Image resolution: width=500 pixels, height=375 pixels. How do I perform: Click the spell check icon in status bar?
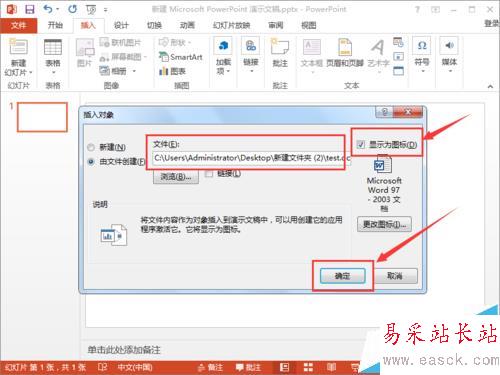[x=102, y=367]
